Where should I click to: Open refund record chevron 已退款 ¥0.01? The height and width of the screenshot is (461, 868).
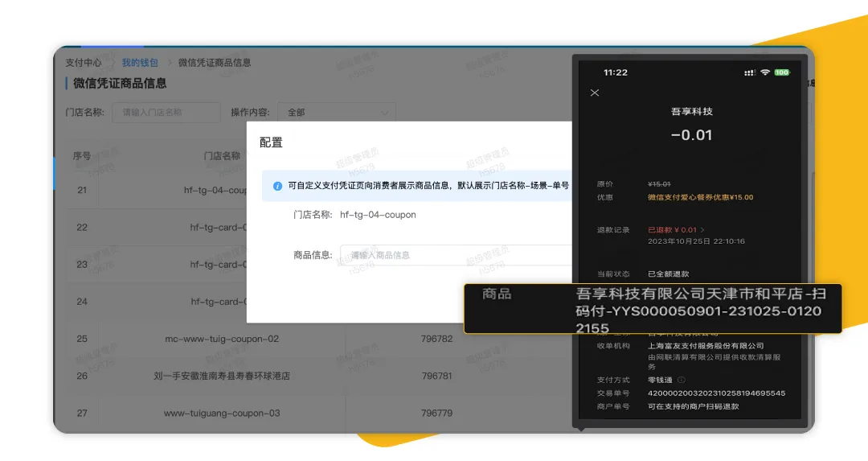click(702, 229)
